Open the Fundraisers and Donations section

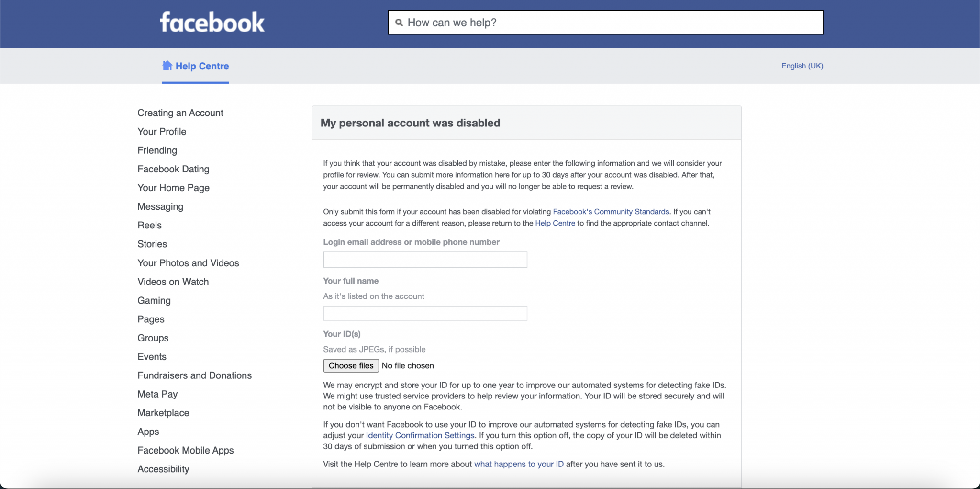click(x=194, y=375)
